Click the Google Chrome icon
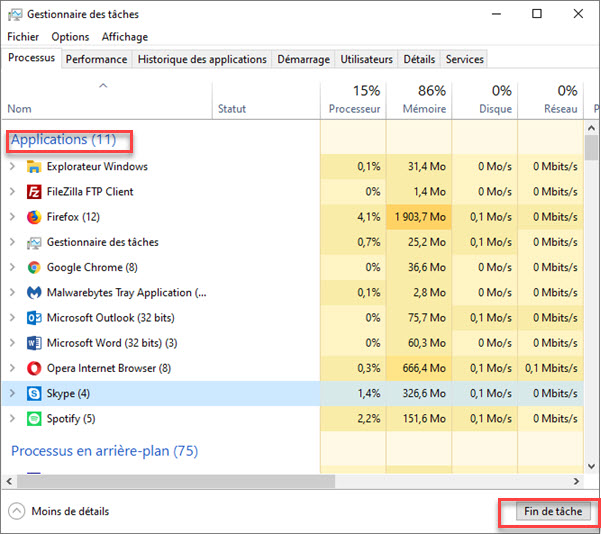Viewport: 601px width, 534px height. (x=34, y=268)
